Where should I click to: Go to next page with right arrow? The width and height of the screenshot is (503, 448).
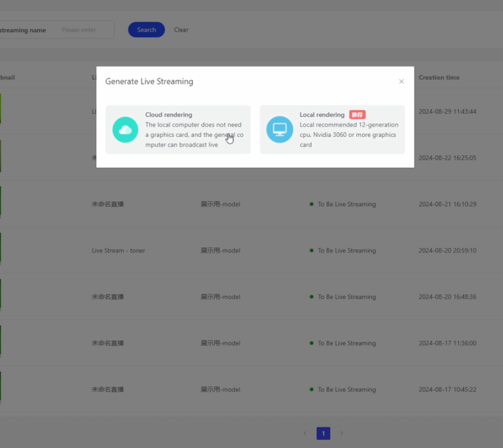click(342, 433)
